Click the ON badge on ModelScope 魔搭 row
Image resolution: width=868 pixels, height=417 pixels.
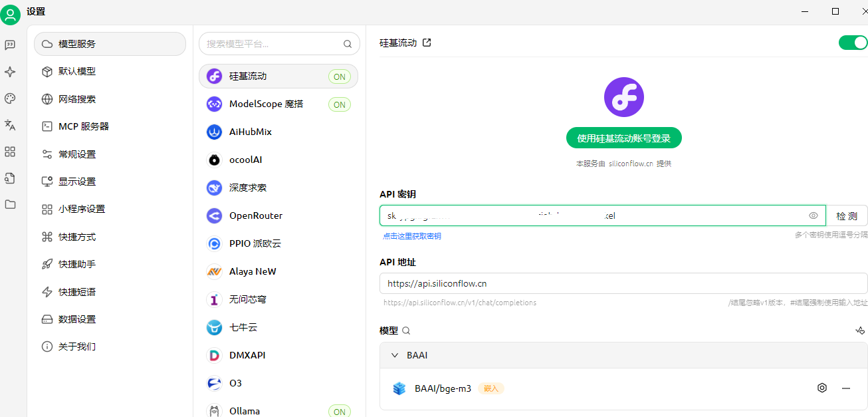point(340,104)
